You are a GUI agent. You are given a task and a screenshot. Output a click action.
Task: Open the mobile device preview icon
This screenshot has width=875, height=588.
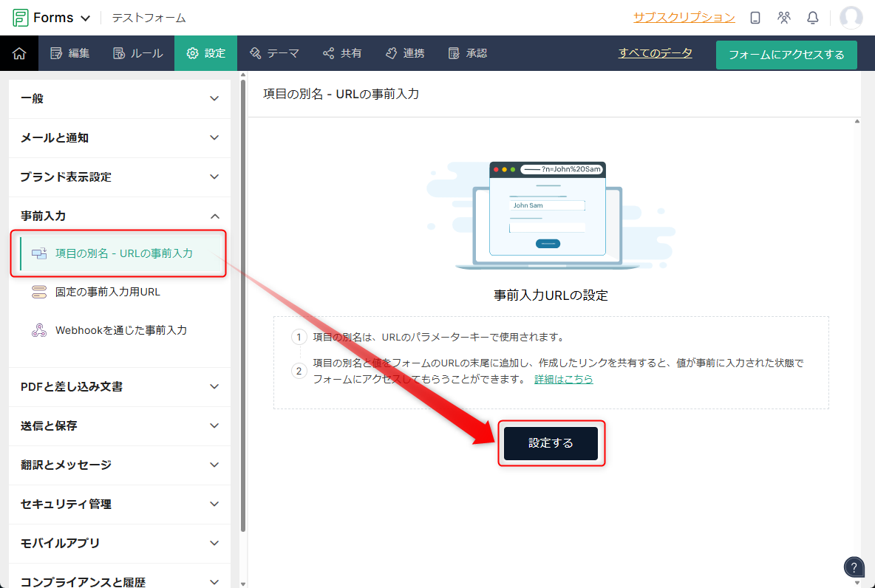(755, 18)
